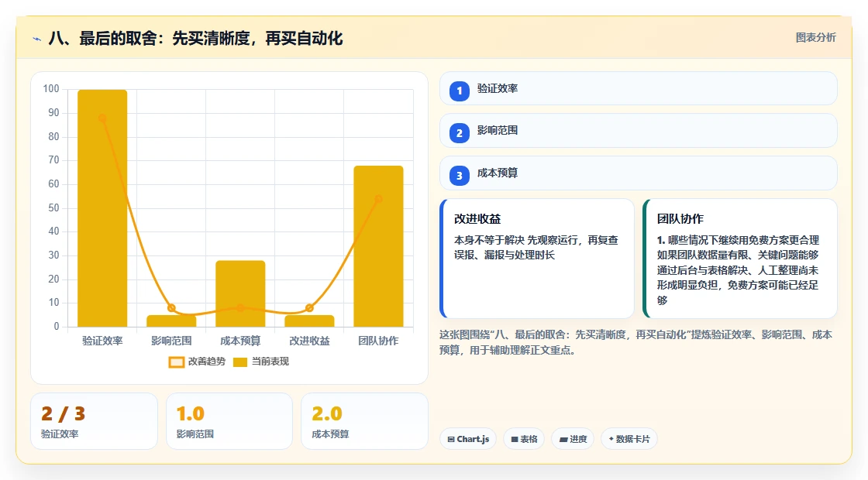Click the 改进收益 bar in the chart
Image resolution: width=868 pixels, height=480 pixels.
(309, 321)
